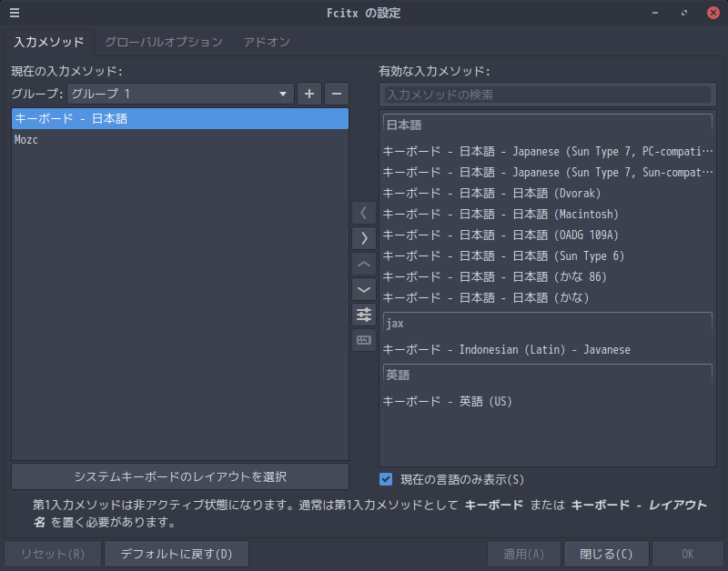This screenshot has width=728, height=571.
Task: Click 日本語 group header in available list
Action: pyautogui.click(x=548, y=125)
